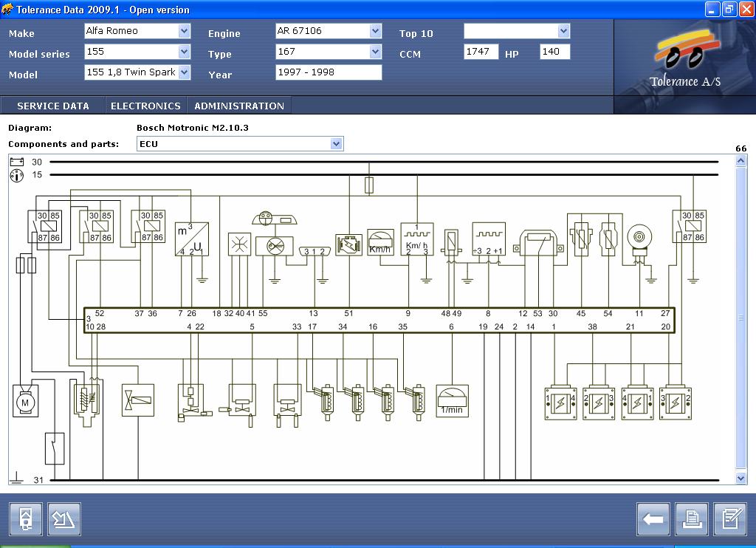The image size is (756, 548).
Task: Select the Km/h vehicle speed sensor
Action: pos(417,239)
